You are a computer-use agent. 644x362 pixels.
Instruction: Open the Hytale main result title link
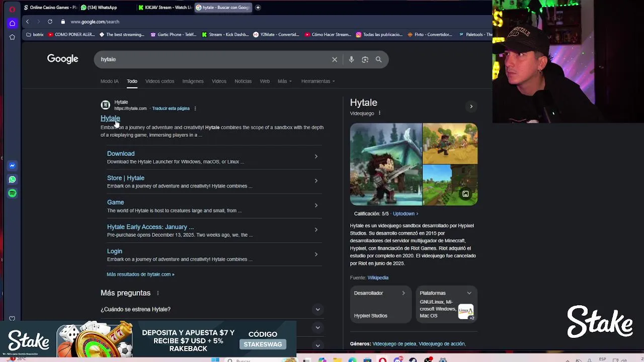click(x=110, y=118)
